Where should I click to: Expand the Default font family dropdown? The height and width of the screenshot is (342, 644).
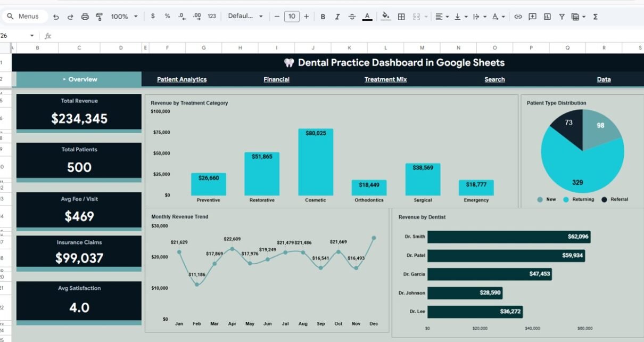click(245, 17)
